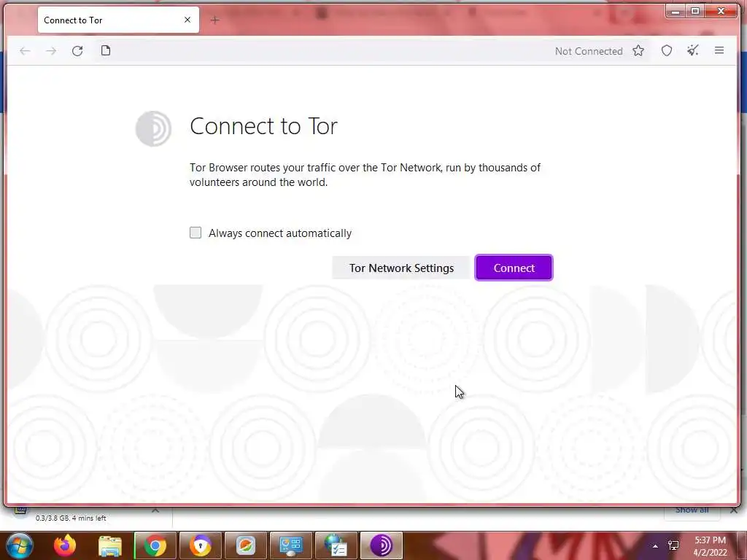Click the purple Connect button
The width and height of the screenshot is (747, 560).
[514, 268]
